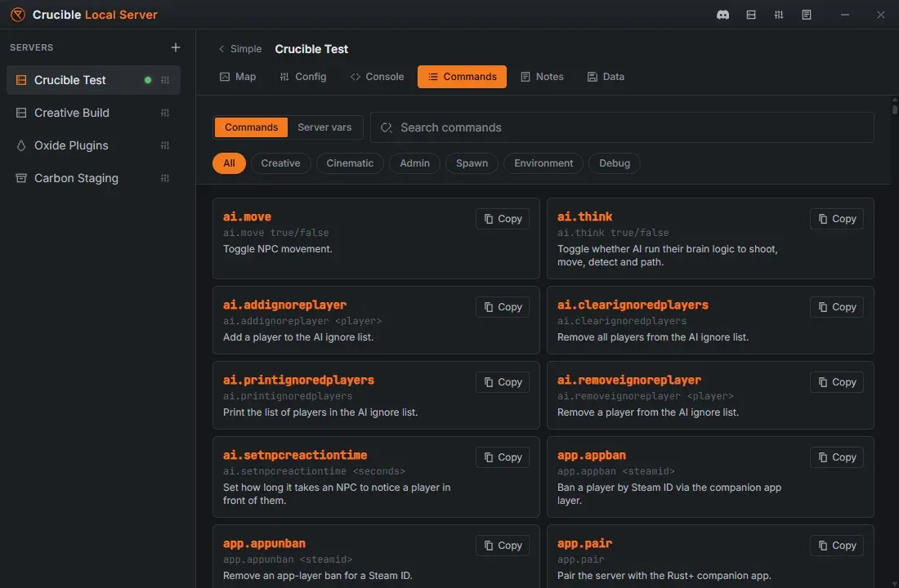Copy the ai.move command
This screenshot has height=588, width=899.
point(503,219)
